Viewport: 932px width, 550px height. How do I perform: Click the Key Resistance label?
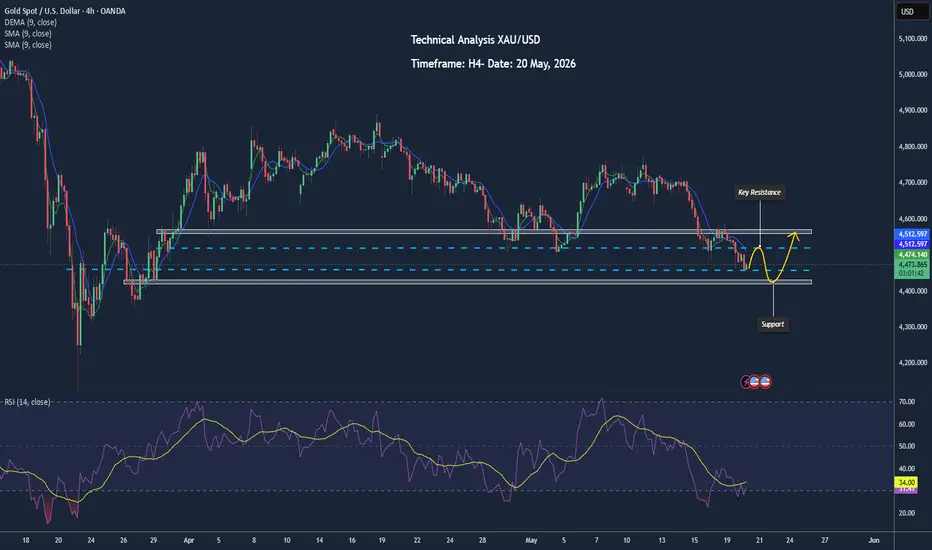coord(759,192)
